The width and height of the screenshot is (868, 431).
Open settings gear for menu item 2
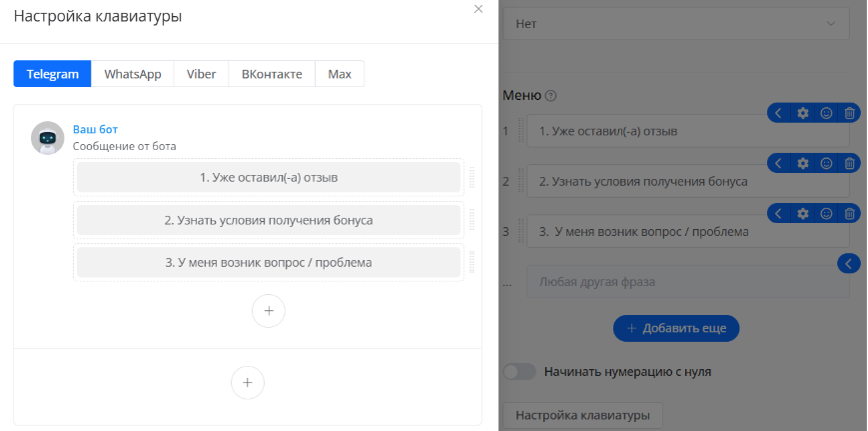point(802,162)
